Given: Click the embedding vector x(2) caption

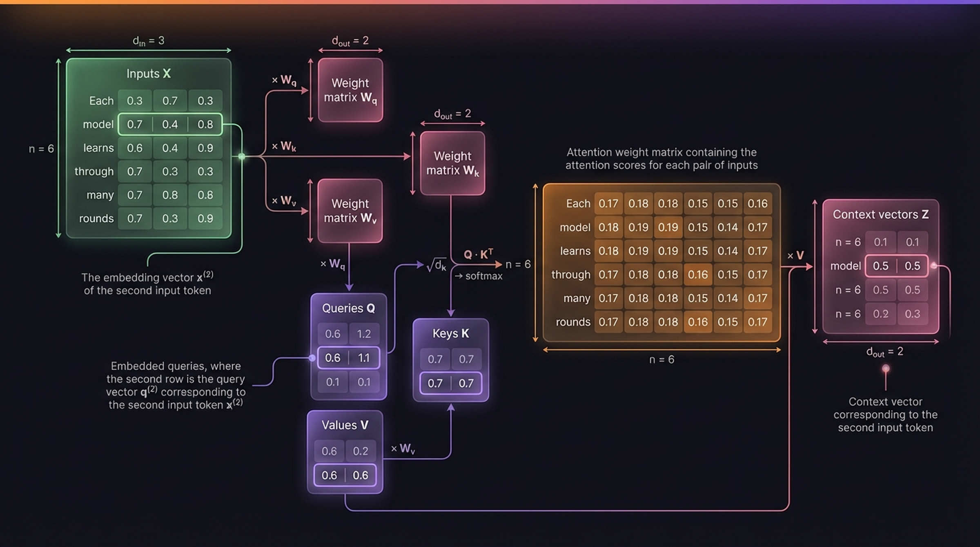Looking at the screenshot, I should (148, 284).
